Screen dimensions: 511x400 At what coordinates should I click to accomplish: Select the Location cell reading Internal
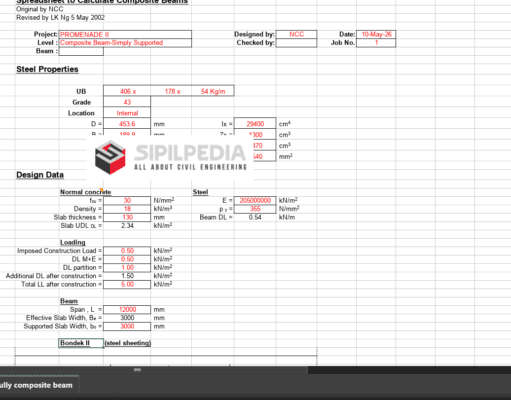click(127, 113)
